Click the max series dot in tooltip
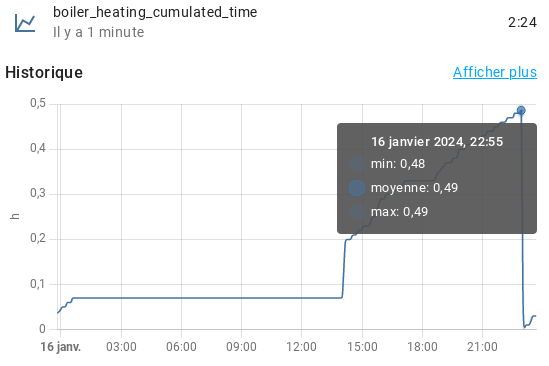 click(357, 212)
